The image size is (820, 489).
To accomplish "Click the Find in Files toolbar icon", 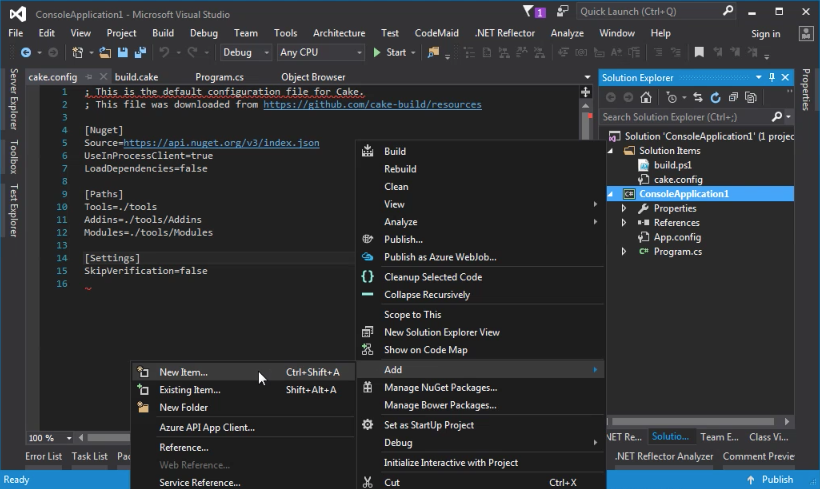I will (x=433, y=52).
